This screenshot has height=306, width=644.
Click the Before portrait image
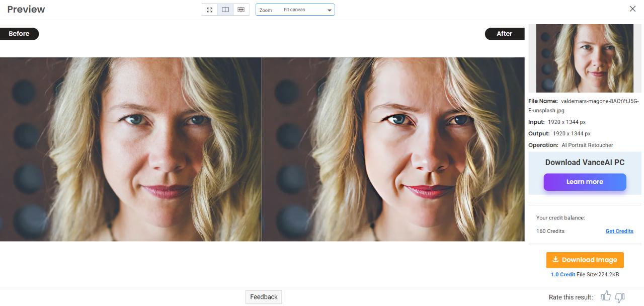pos(131,149)
